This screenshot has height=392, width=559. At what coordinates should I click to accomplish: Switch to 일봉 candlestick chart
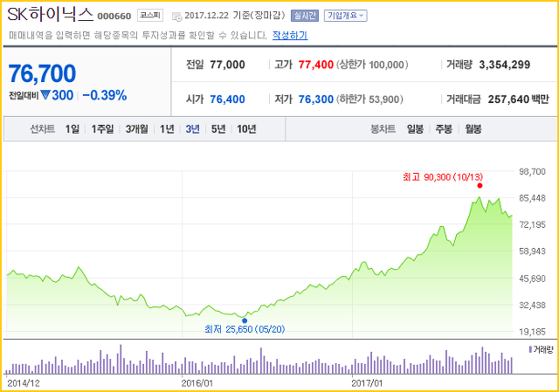point(416,129)
